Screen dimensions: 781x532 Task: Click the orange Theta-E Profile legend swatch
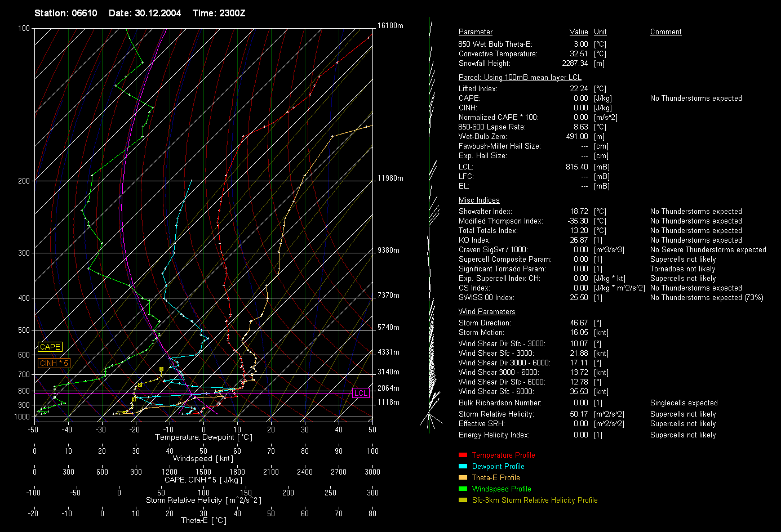(x=463, y=477)
